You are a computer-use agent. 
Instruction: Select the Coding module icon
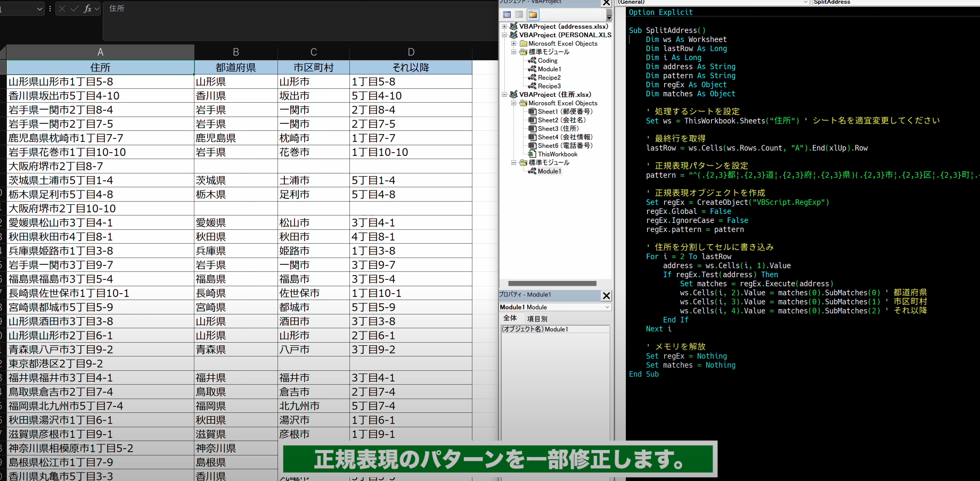[x=532, y=61]
